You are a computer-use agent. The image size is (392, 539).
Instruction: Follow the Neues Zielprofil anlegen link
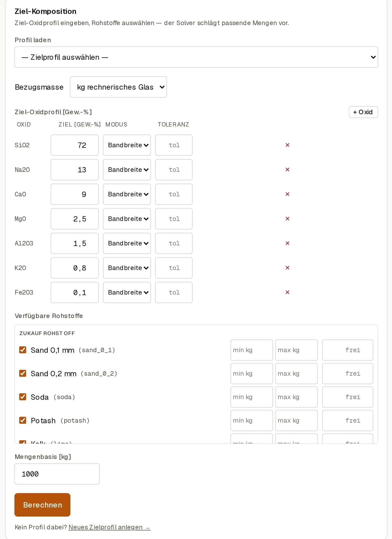pos(109,527)
